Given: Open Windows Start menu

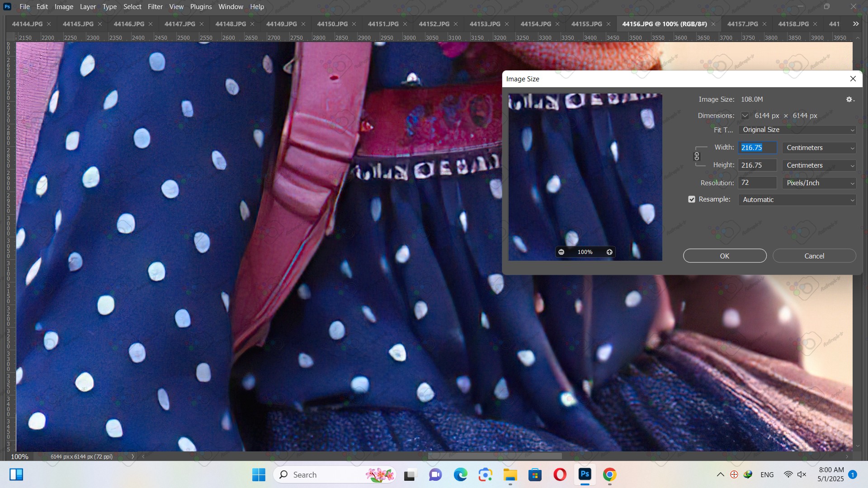Looking at the screenshot, I should pyautogui.click(x=259, y=475).
